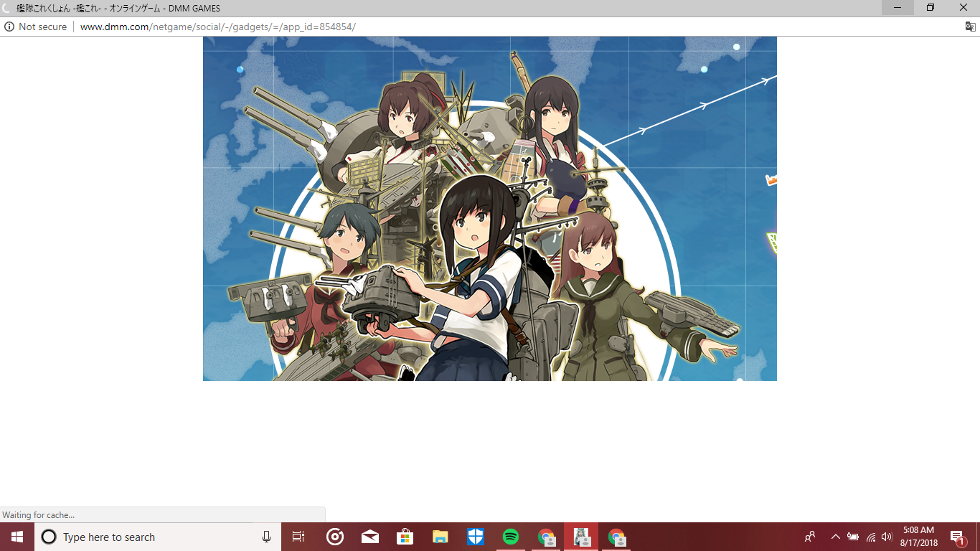980x551 pixels.
Task: Open the Groove Music taskbar icon
Action: pyautogui.click(x=334, y=537)
